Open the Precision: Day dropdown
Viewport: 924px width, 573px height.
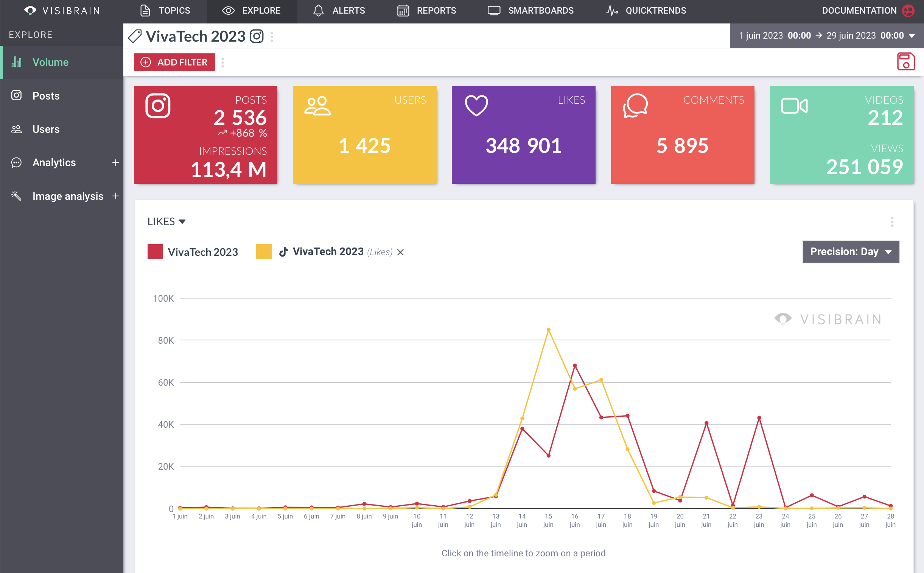tap(851, 252)
